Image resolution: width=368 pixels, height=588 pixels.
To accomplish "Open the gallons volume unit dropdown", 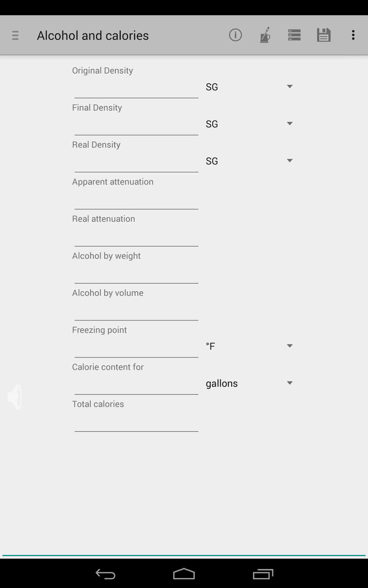I will click(x=249, y=383).
